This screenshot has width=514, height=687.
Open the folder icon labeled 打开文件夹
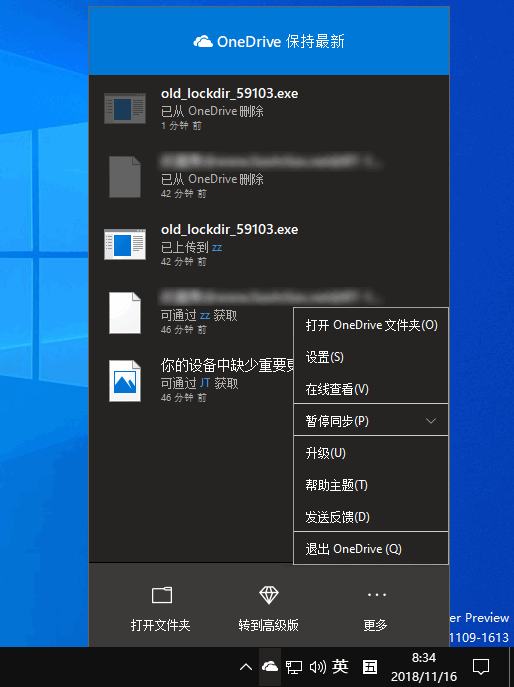[162, 595]
